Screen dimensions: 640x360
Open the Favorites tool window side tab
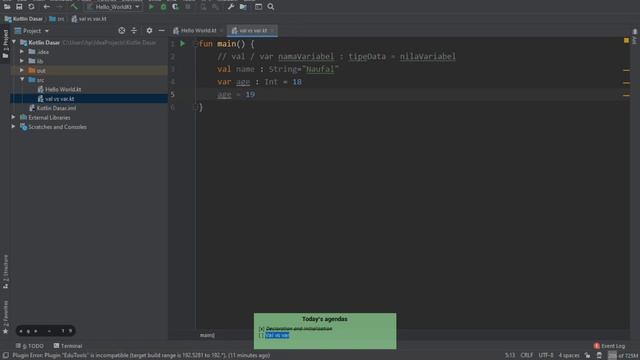pos(5,317)
